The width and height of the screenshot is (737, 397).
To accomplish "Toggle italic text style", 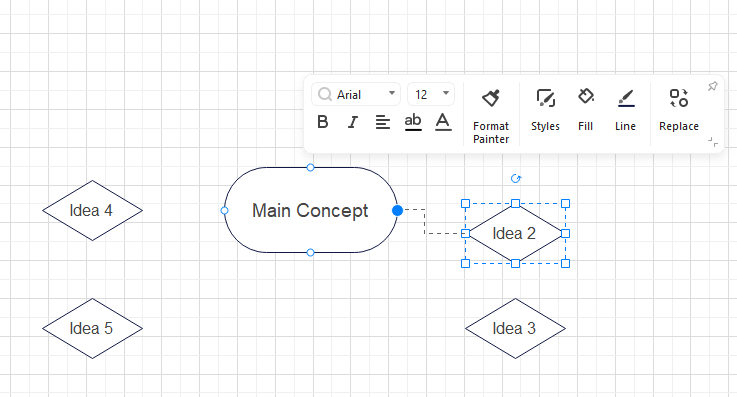I will pyautogui.click(x=353, y=122).
